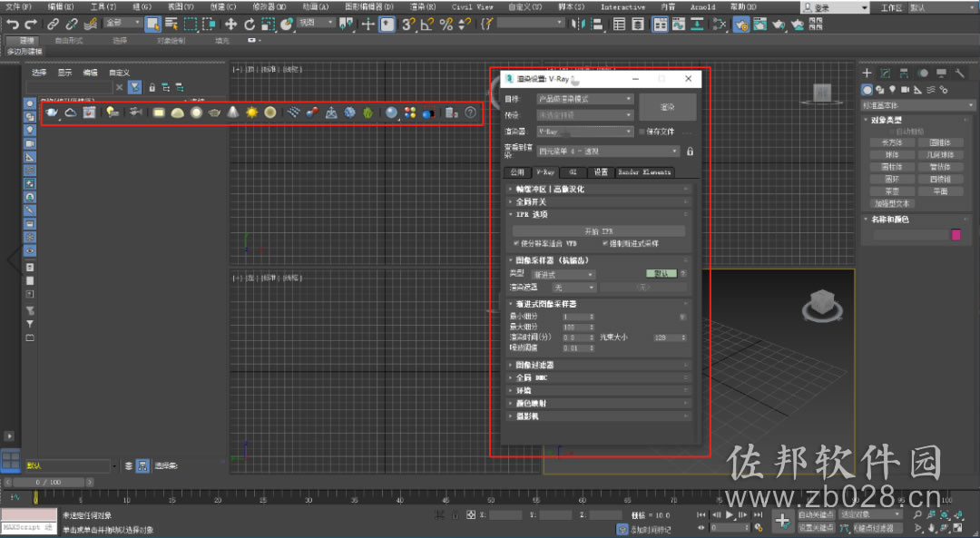Click the time slider frame 0/100 handle
The width and height of the screenshot is (980, 538).
[49, 483]
